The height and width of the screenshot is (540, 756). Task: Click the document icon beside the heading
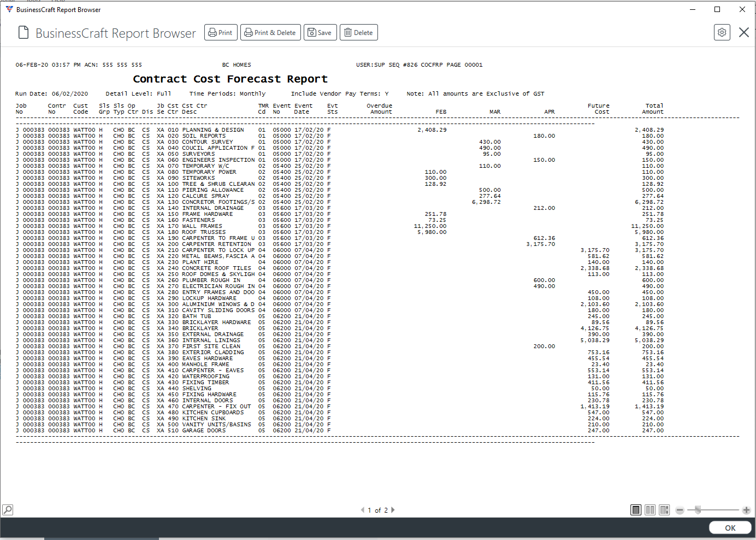point(23,33)
